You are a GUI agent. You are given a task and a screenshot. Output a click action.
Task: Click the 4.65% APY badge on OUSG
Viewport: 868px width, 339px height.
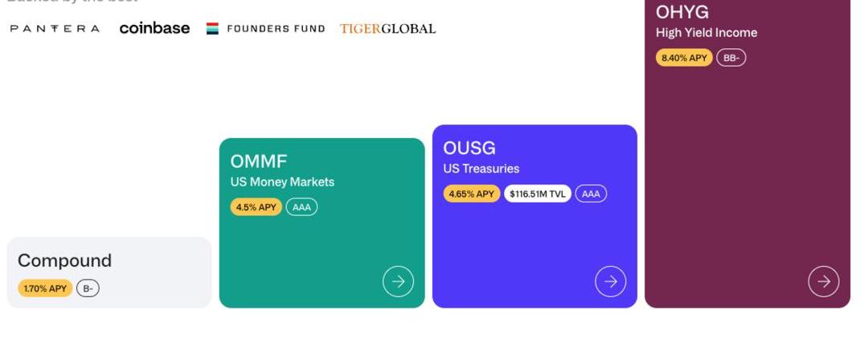[x=471, y=194]
